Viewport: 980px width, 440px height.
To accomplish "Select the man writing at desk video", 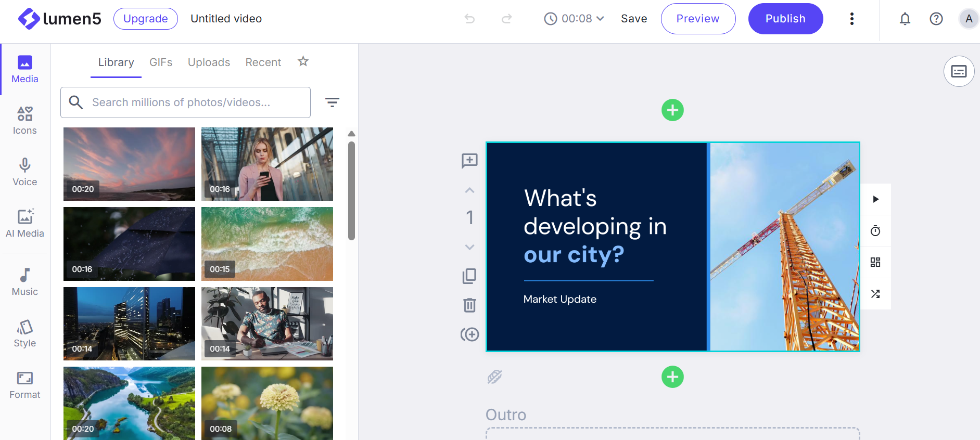I will [x=267, y=323].
